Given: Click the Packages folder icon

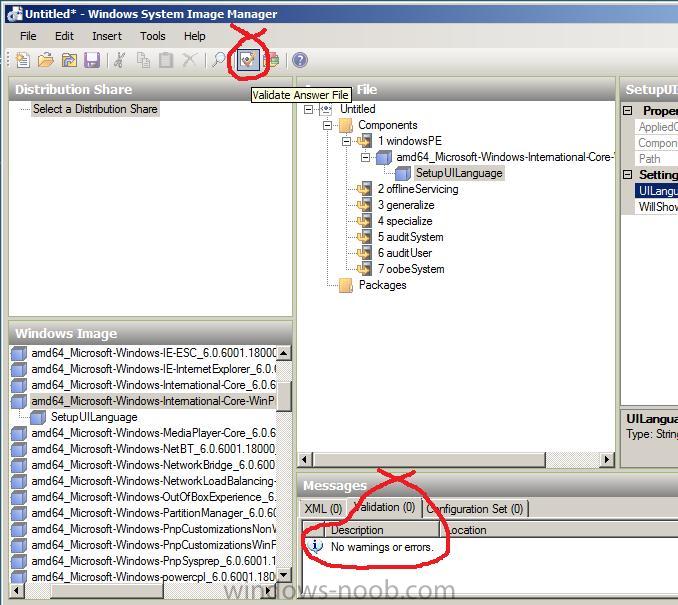Looking at the screenshot, I should [x=346, y=285].
